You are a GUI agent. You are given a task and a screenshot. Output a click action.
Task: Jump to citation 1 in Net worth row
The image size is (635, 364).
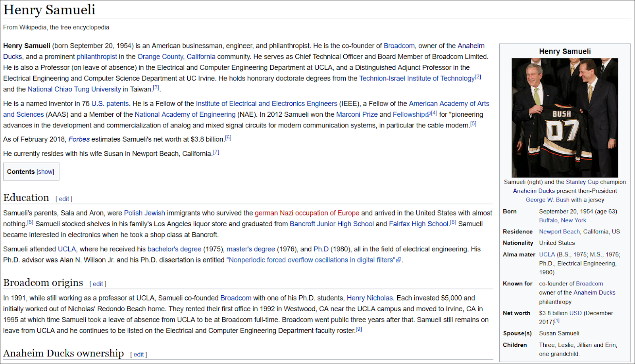557,321
